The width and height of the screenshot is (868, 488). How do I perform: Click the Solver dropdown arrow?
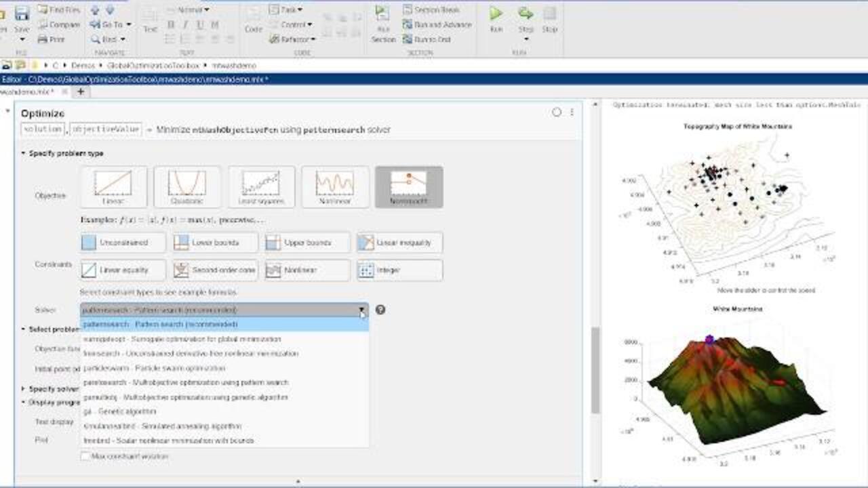(x=362, y=310)
